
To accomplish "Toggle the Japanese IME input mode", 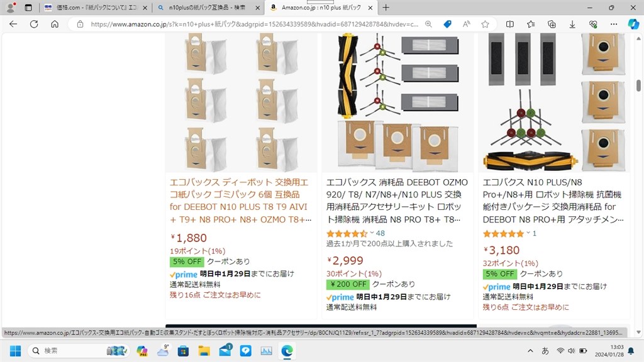I will (x=545, y=351).
